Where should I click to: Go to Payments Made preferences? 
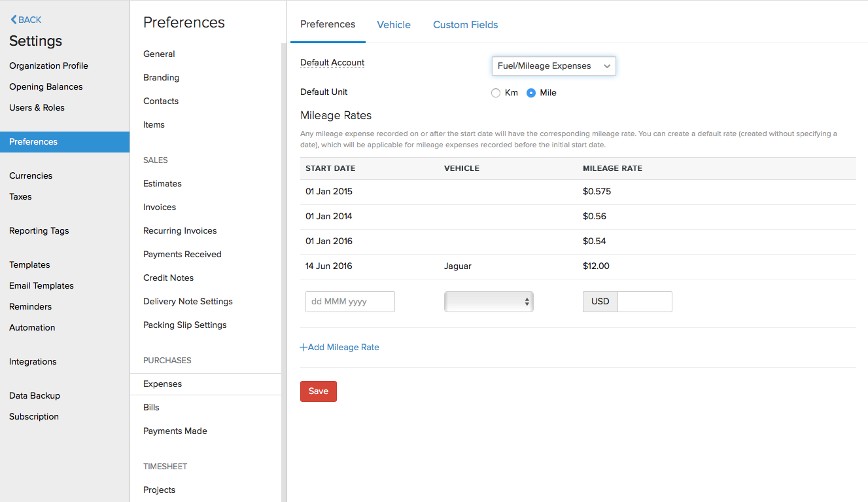(175, 431)
